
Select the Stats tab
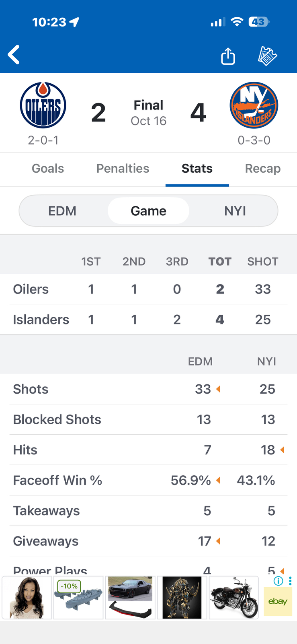[x=197, y=168]
